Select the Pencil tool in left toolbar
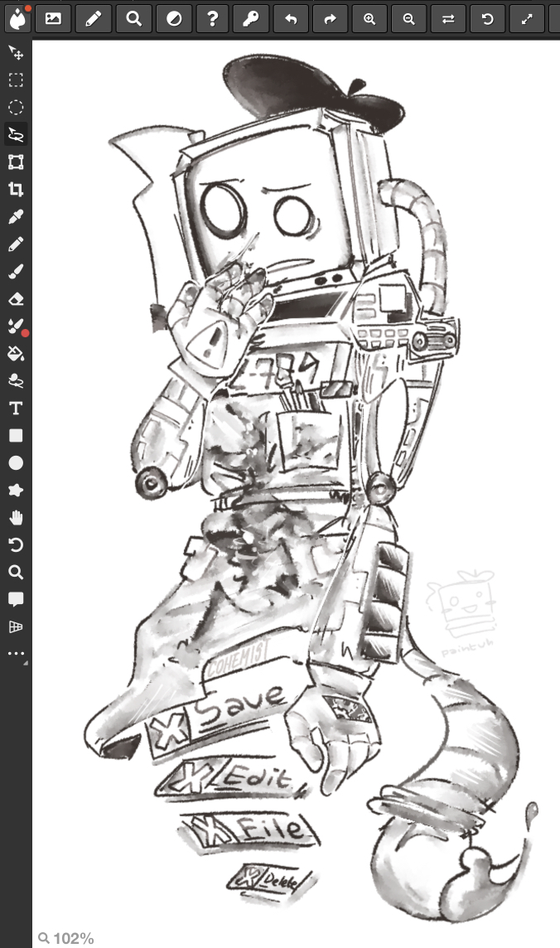This screenshot has width=560, height=948. tap(16, 244)
